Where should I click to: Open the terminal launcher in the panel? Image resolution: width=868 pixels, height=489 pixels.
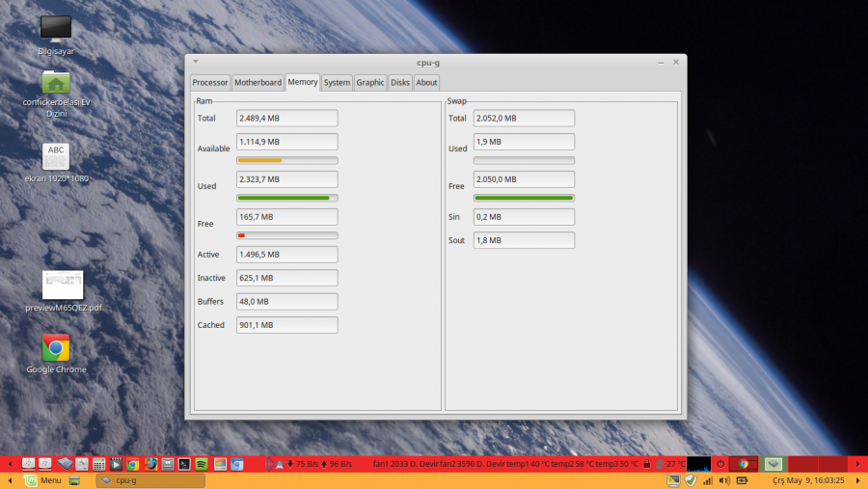click(184, 464)
